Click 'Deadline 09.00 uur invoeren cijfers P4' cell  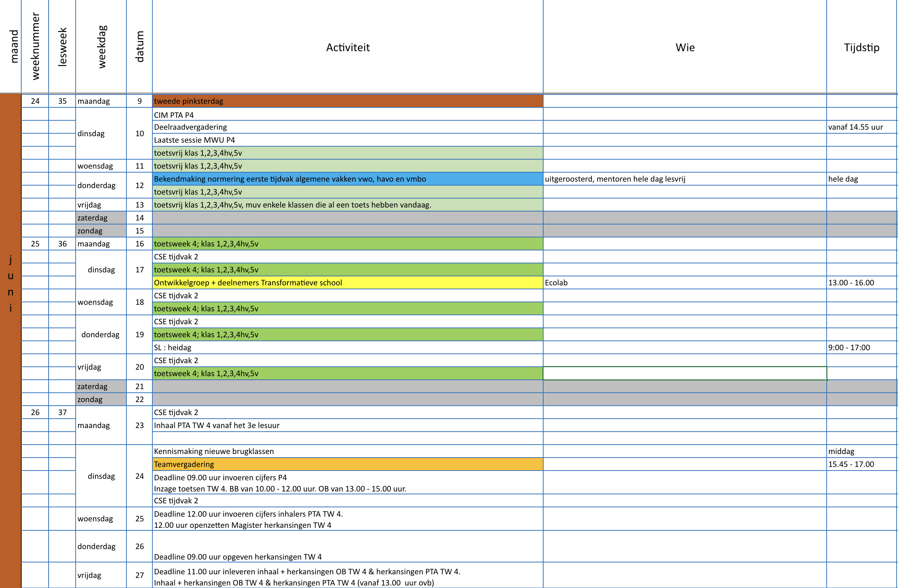348,483
